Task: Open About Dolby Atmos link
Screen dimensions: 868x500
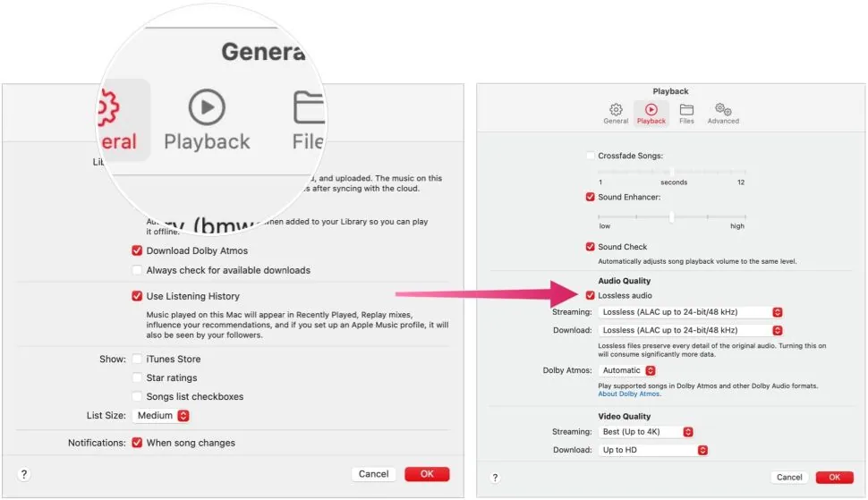Action: (629, 394)
